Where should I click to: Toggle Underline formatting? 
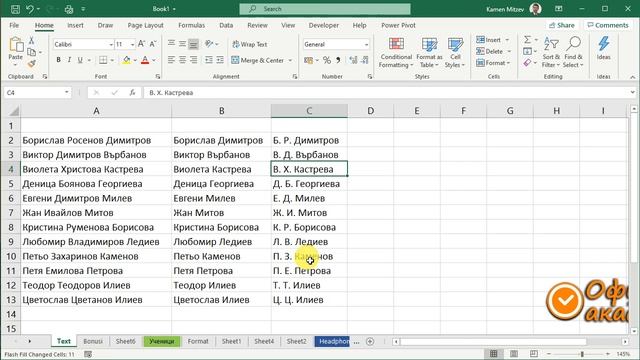click(80, 60)
